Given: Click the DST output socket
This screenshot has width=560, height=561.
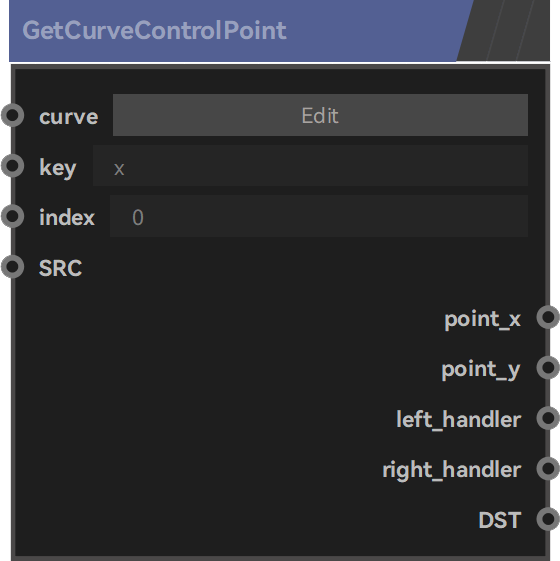Looking at the screenshot, I should click(x=548, y=519).
